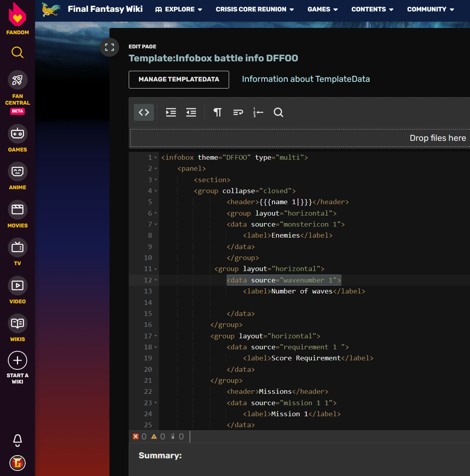Screen dimensions: 470x476
Task: Open the Crisis Core Reunion dropdown
Action: pyautogui.click(x=255, y=9)
